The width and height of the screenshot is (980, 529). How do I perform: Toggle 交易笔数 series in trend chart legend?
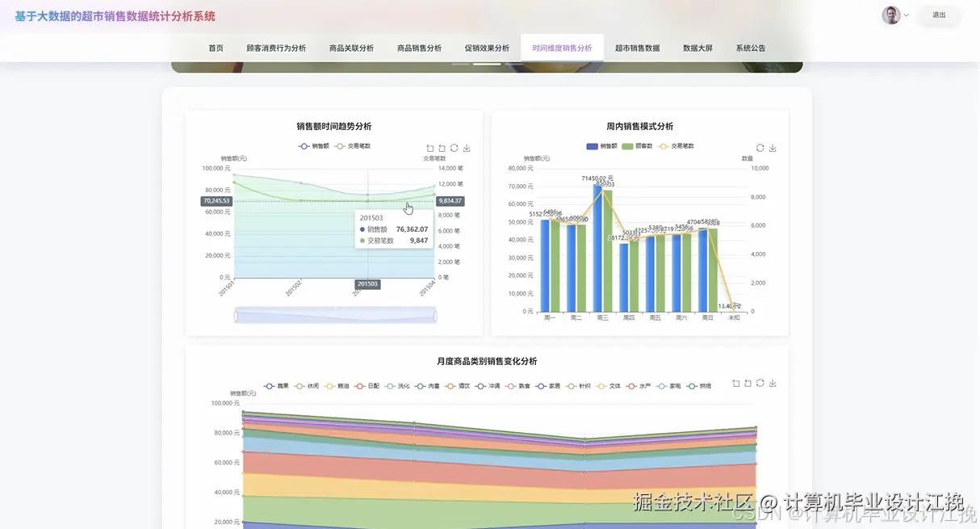point(354,146)
